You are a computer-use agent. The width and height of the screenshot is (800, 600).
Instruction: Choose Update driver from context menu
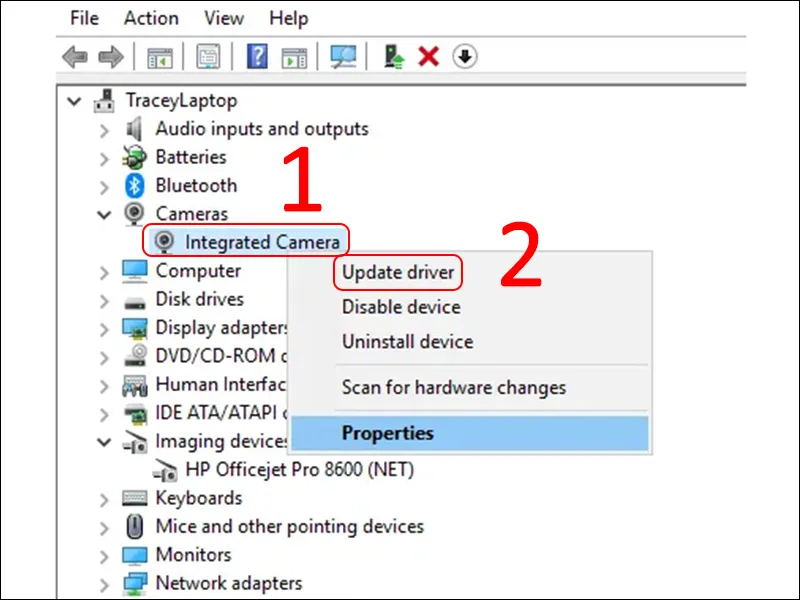tap(397, 272)
